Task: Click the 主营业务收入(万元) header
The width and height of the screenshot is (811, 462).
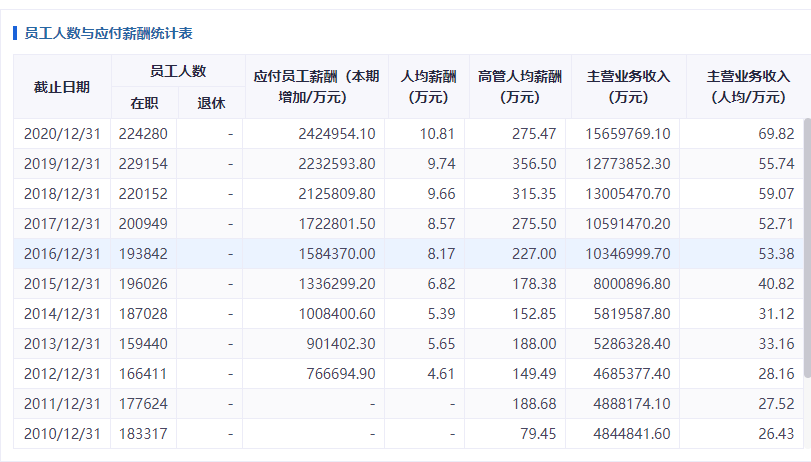Action: [x=628, y=87]
